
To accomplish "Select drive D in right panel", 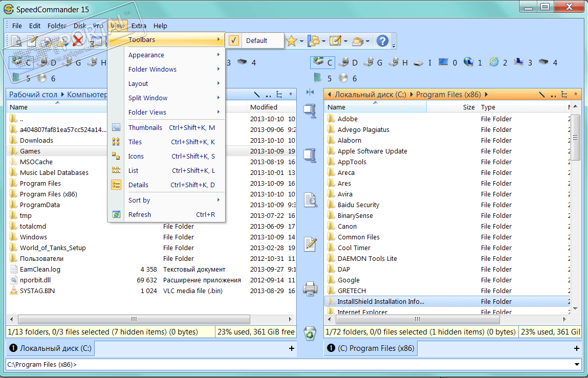I will click(348, 62).
